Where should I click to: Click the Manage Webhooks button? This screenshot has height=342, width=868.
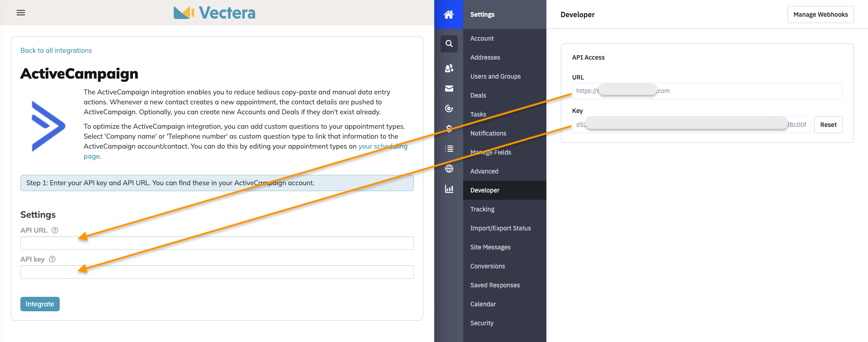coord(821,14)
